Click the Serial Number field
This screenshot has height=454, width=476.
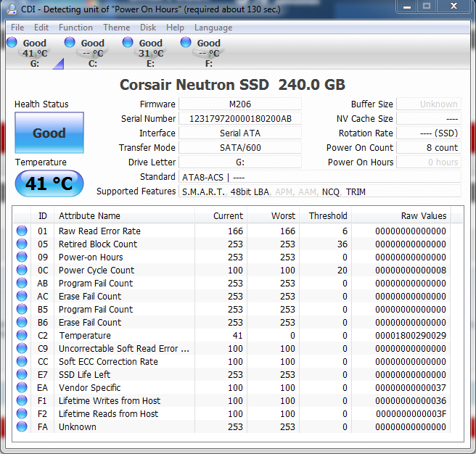240,119
